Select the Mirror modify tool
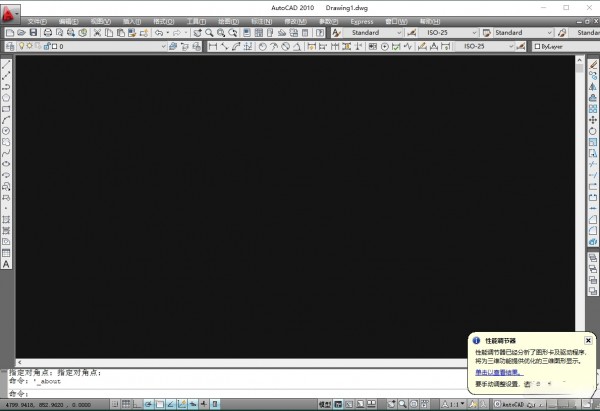Screen dimensions: 600x411 coord(593,86)
